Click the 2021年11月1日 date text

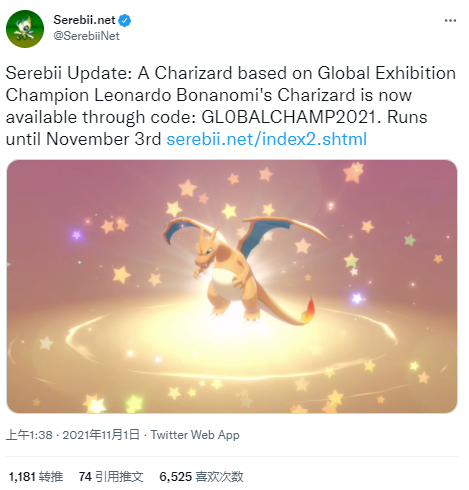point(101,435)
